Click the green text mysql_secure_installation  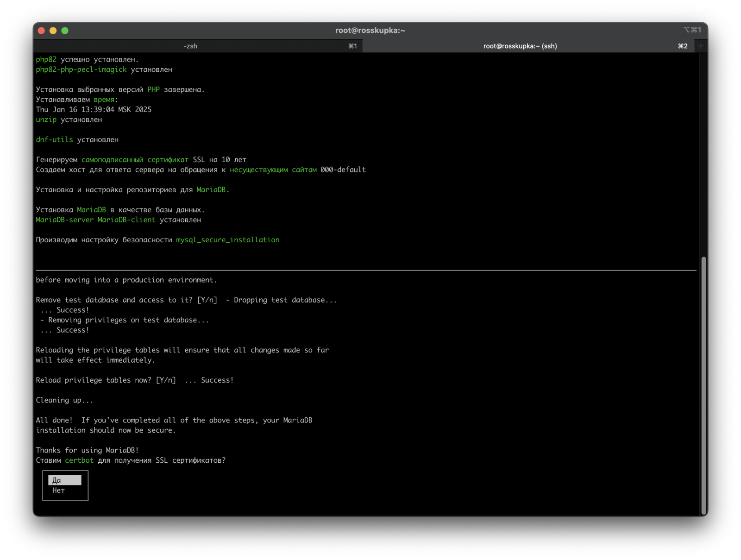pyautogui.click(x=227, y=240)
